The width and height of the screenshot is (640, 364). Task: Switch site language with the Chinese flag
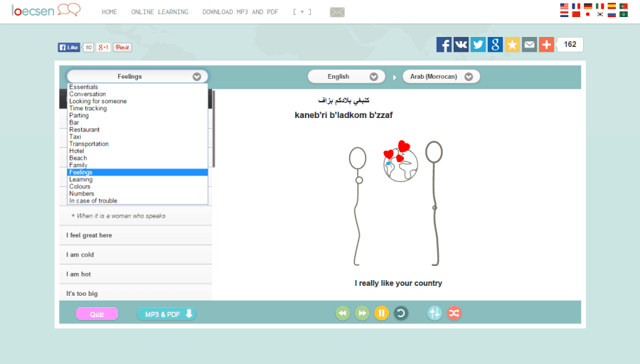coord(576,14)
